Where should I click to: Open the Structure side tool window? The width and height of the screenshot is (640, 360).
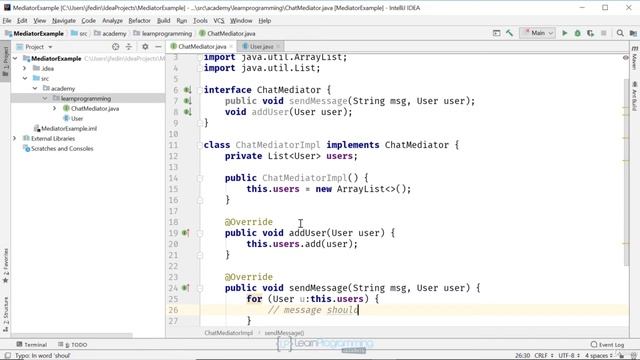[5, 314]
